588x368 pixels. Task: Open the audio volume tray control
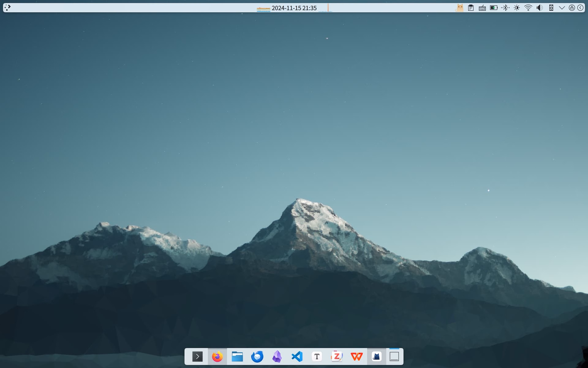540,8
